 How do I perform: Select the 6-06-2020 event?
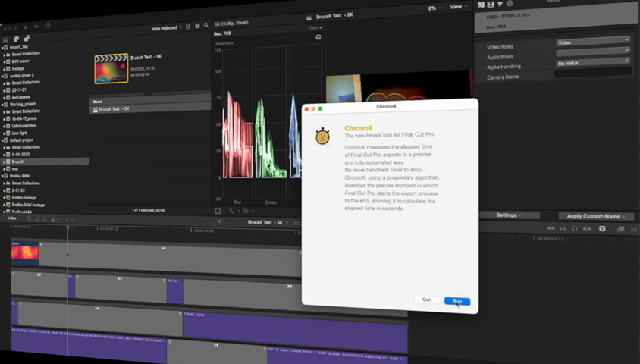tap(20, 155)
